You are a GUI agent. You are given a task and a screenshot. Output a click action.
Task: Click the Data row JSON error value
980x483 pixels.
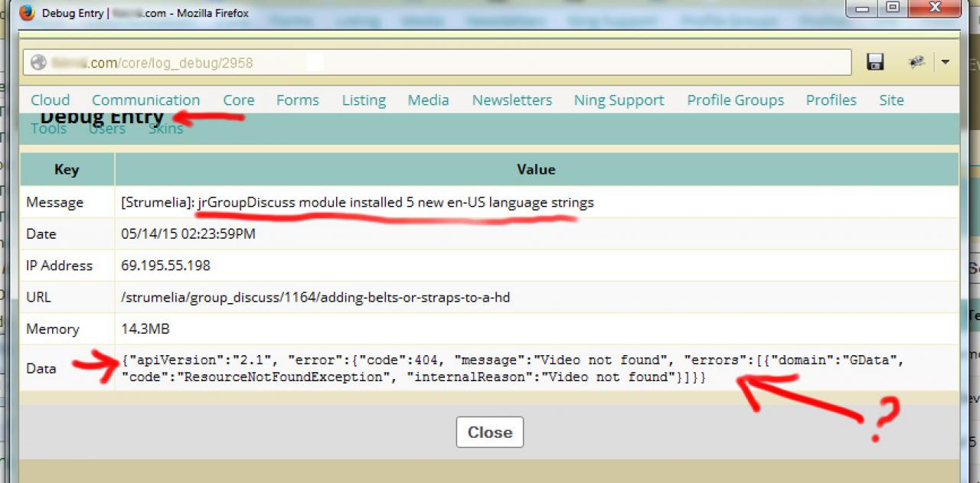tap(512, 368)
